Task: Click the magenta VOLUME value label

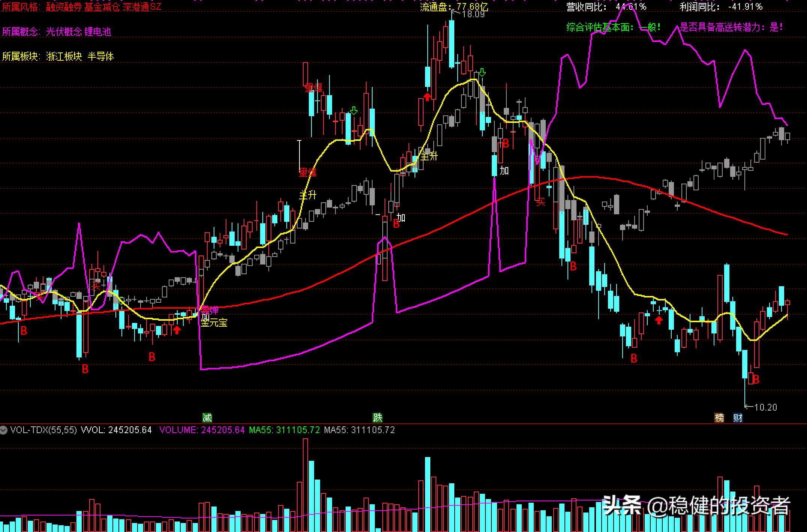Action: pos(202,430)
